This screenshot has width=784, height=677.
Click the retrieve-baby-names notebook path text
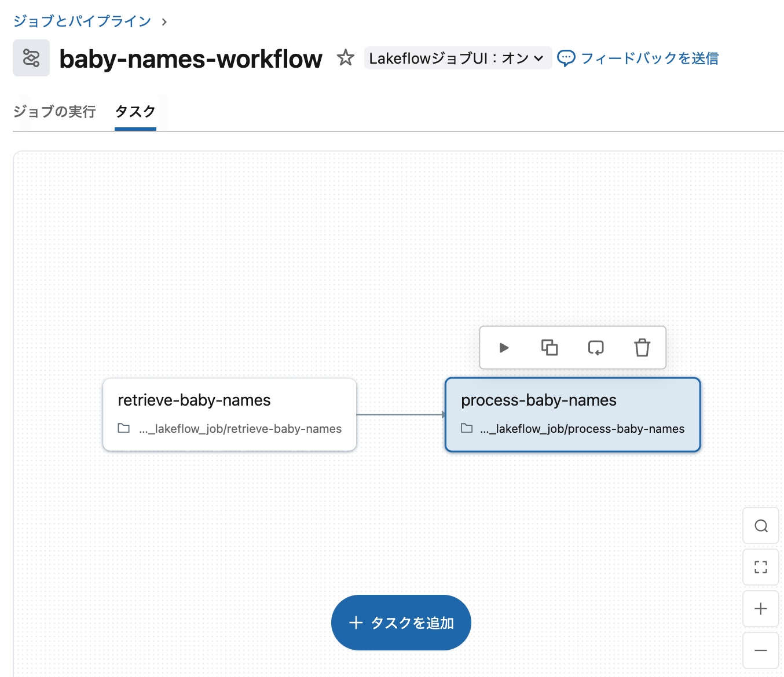(240, 429)
